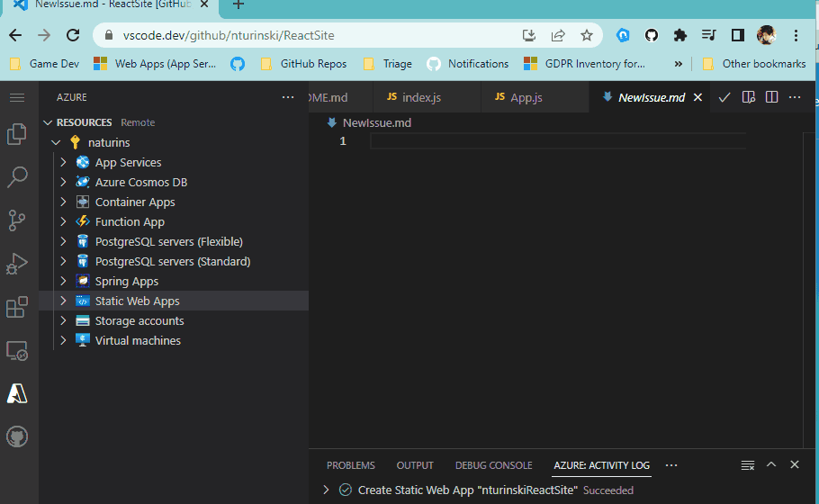Expand PostgreSQL servers (Standard) node
819x504 pixels.
pyautogui.click(x=63, y=261)
